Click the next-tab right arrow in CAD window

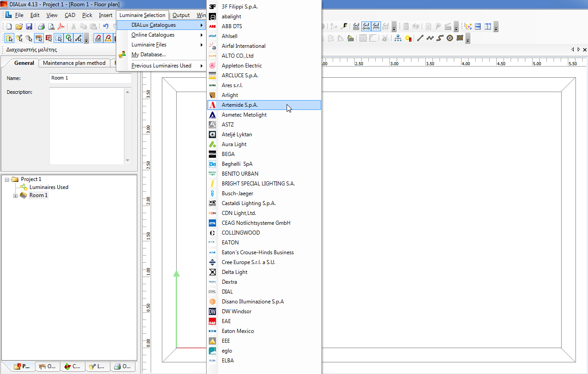[579, 50]
